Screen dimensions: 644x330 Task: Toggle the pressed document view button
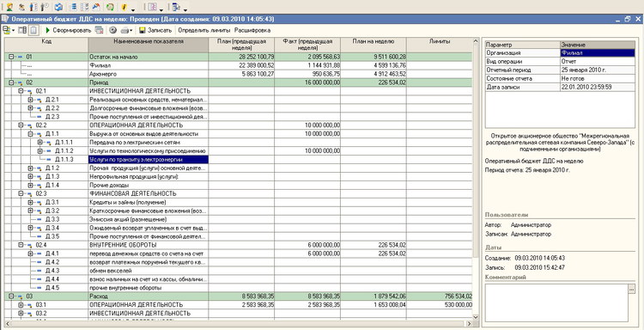pos(33,30)
